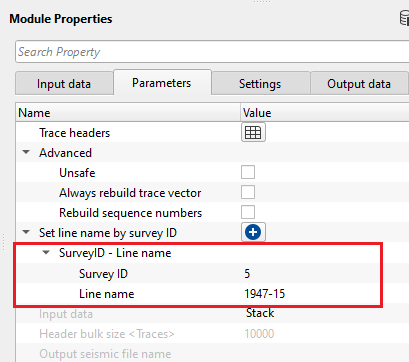Click the Header bulk size row label

[107, 334]
